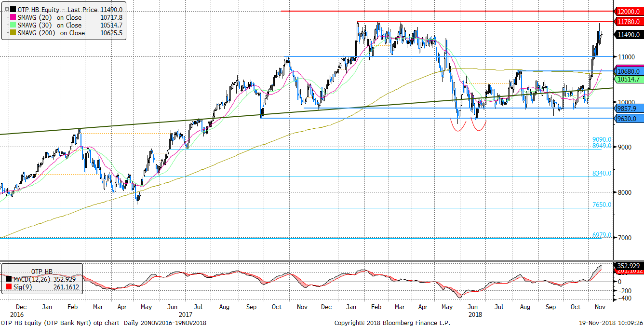Click the black 11490.0 last price tag
Image resolution: width=644 pixels, height=327 pixels.
click(628, 35)
